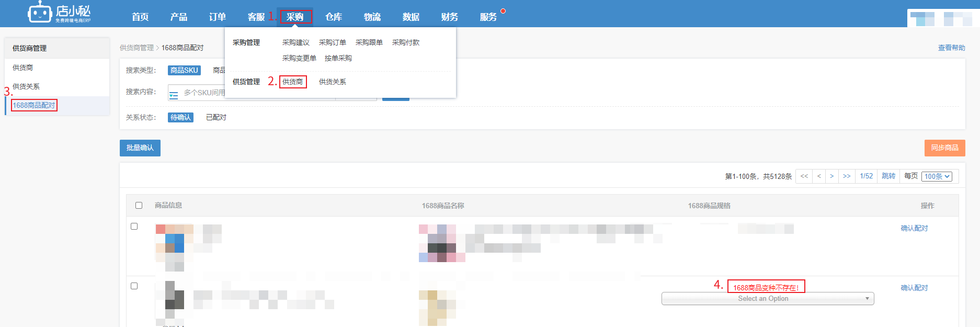Click 确认配对 for the first product row
This screenshot has width=980, height=327.
914,228
